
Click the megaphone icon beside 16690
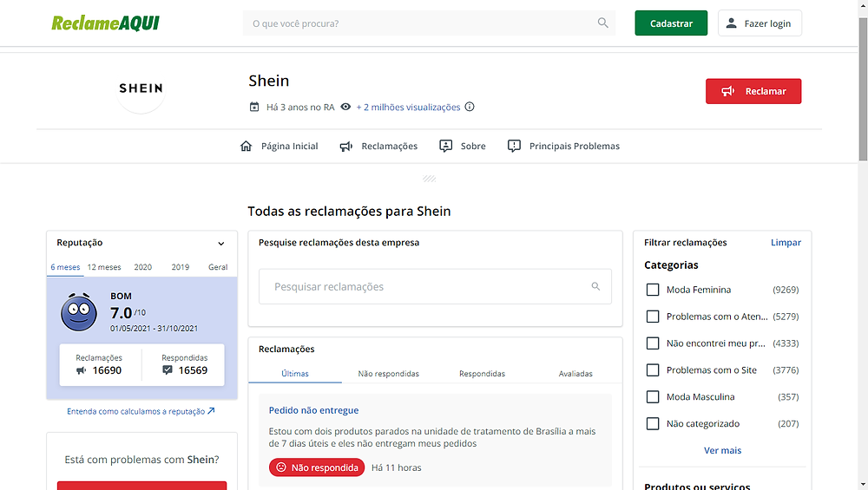pyautogui.click(x=82, y=370)
